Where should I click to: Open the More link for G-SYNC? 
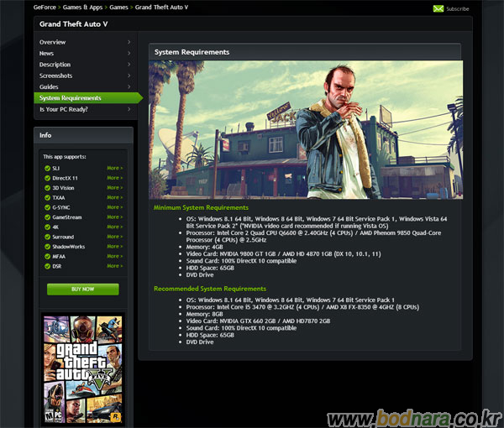pyautogui.click(x=115, y=207)
